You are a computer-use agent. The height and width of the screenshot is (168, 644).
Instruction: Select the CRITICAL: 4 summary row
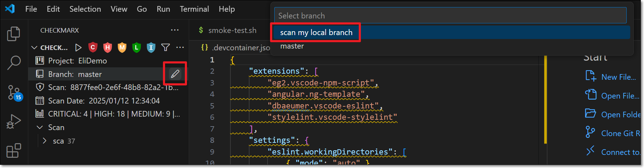coord(108,114)
